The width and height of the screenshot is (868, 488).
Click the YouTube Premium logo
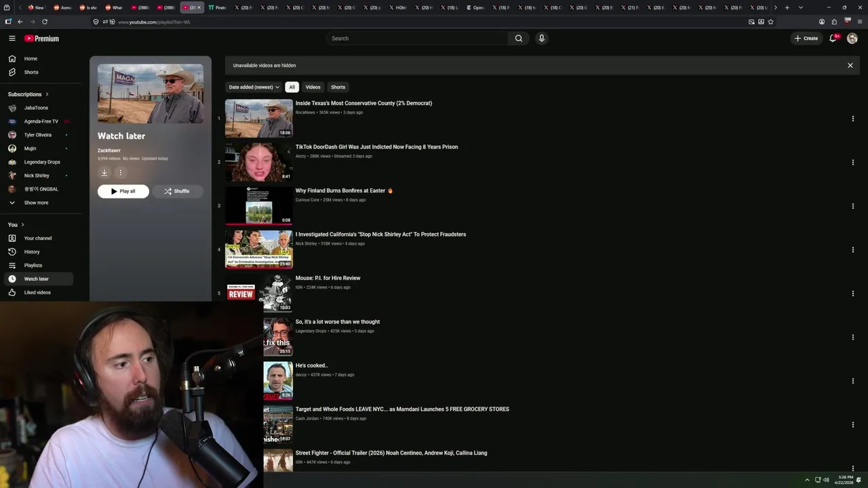click(x=41, y=39)
